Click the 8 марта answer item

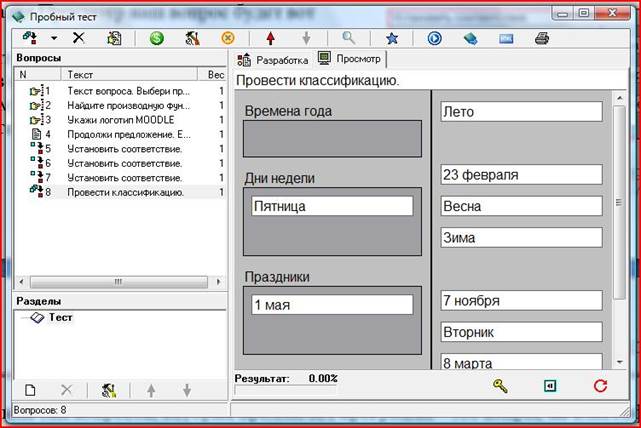point(522,362)
